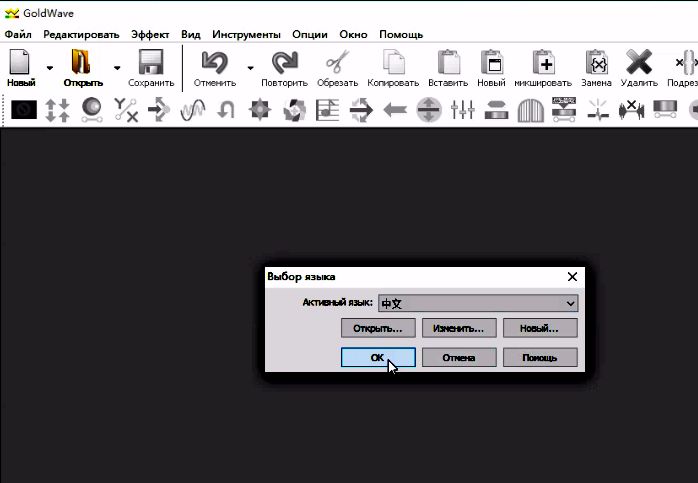Viewport: 698px width, 483px height.
Task: Click the Y-X dynamics effect icon
Action: tap(126, 110)
